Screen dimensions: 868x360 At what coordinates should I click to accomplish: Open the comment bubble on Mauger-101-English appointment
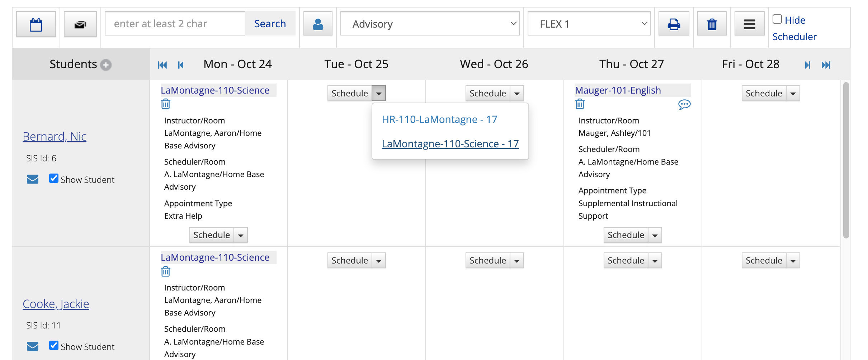(x=684, y=104)
